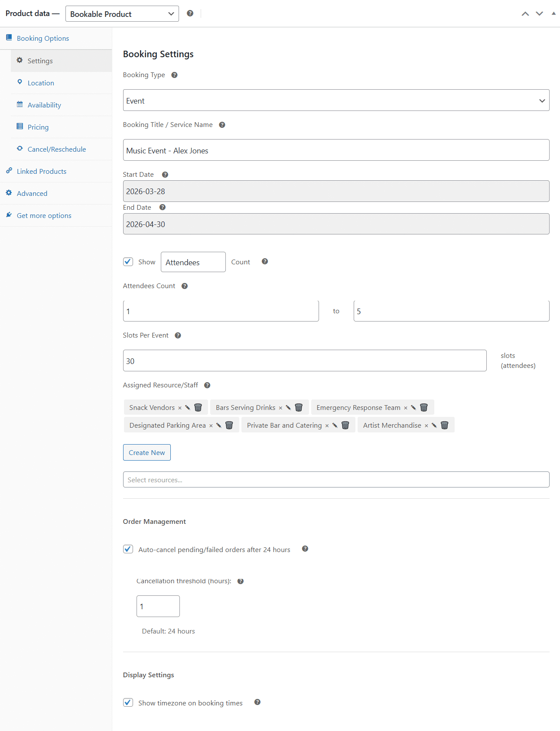Expand the Booking Type Event dropdown
Image resolution: width=560 pixels, height=731 pixels.
[336, 101]
